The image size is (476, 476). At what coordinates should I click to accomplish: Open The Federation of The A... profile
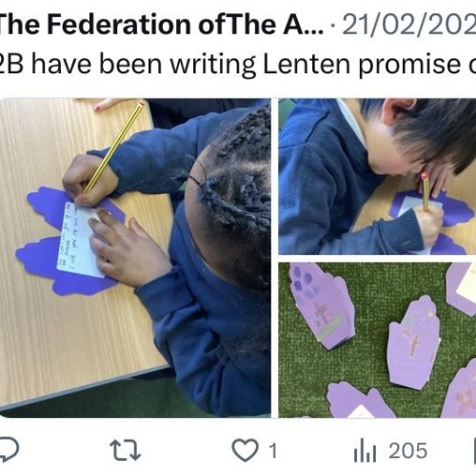pyautogui.click(x=160, y=25)
